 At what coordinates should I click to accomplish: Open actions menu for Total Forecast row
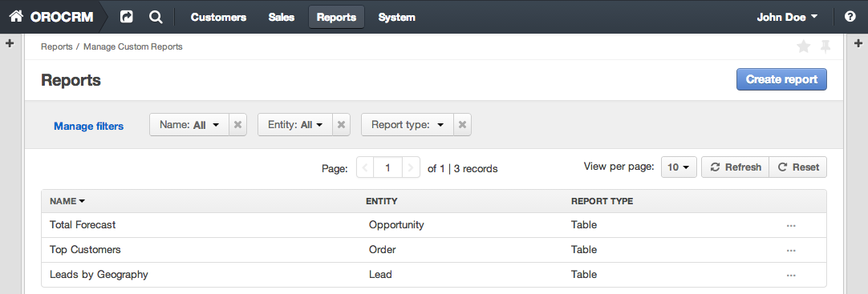click(x=791, y=225)
